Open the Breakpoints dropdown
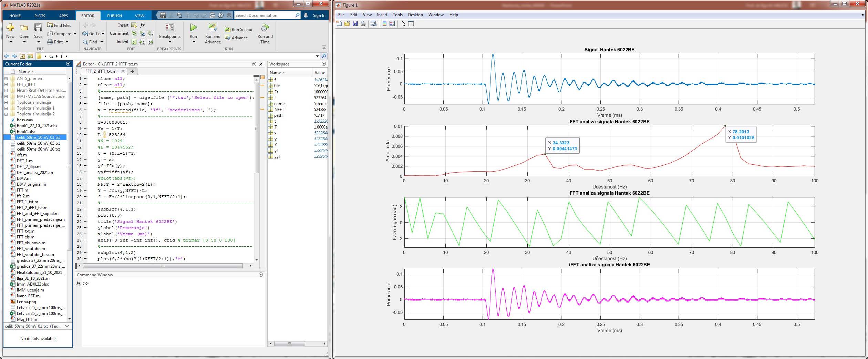868x359 pixels. [169, 42]
